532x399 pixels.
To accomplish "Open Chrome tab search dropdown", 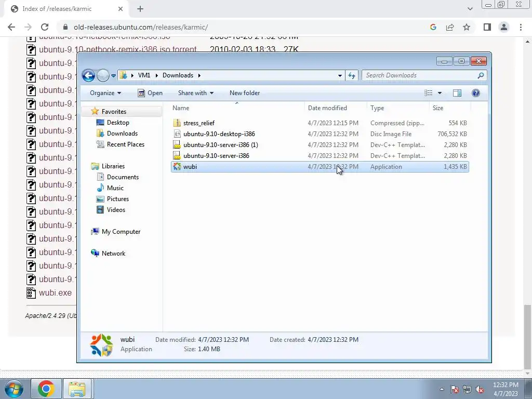I will click(x=470, y=9).
